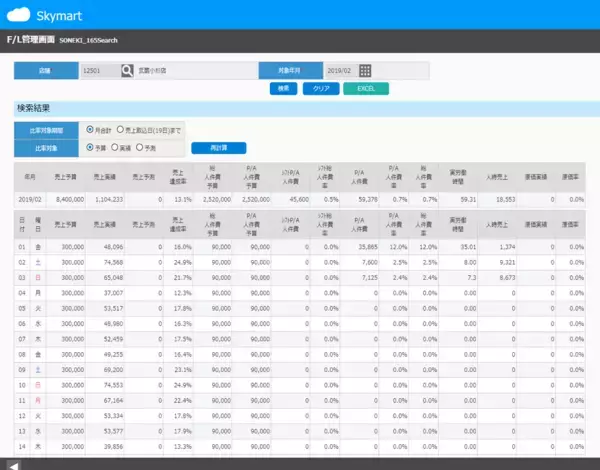
Task: Click the horizontal scrollbar at bottom
Action: (300, 464)
